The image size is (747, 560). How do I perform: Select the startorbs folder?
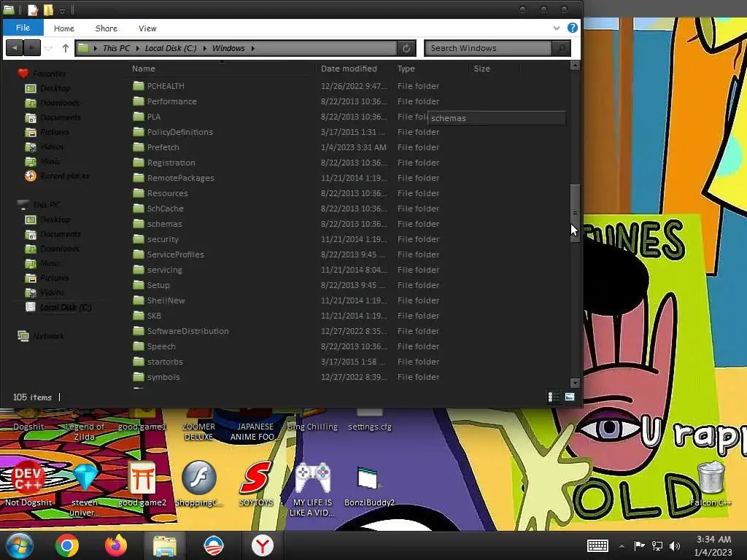tap(165, 362)
